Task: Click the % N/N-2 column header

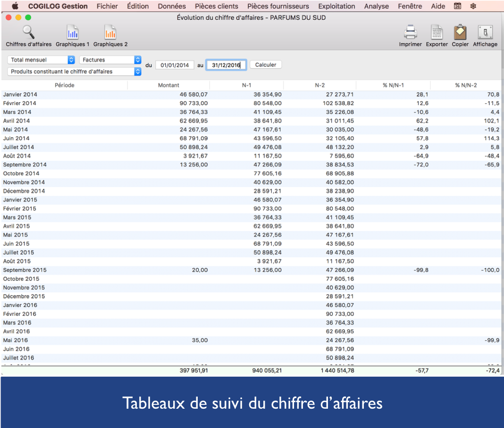Action: tap(466, 85)
